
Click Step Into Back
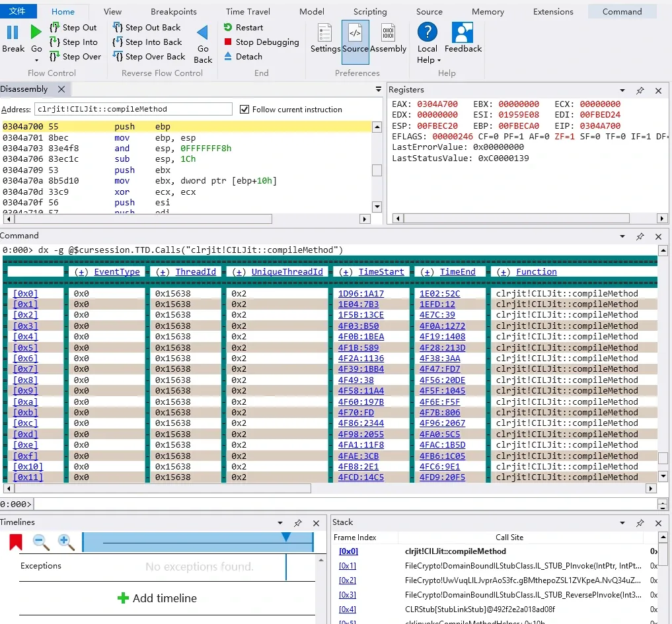[x=147, y=42]
